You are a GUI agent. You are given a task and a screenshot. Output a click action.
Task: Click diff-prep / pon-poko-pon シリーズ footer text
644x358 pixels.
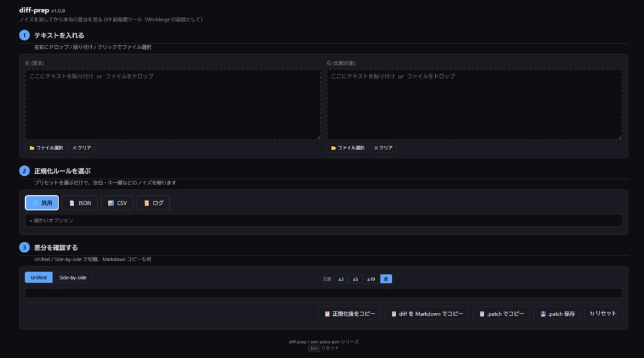coord(324,342)
